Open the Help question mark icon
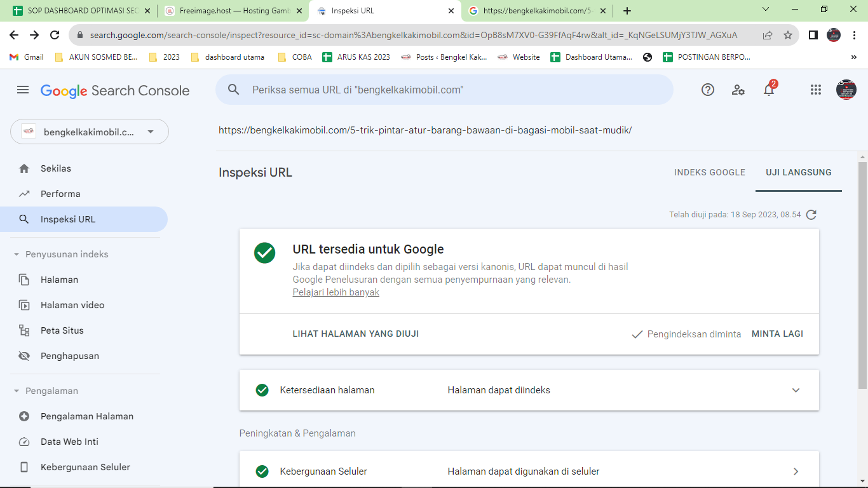The width and height of the screenshot is (868, 488). [708, 90]
